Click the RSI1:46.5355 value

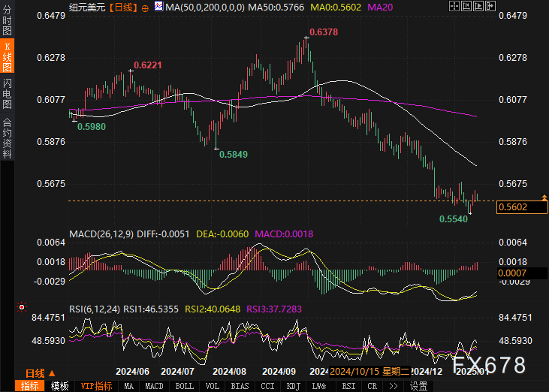click(x=151, y=309)
